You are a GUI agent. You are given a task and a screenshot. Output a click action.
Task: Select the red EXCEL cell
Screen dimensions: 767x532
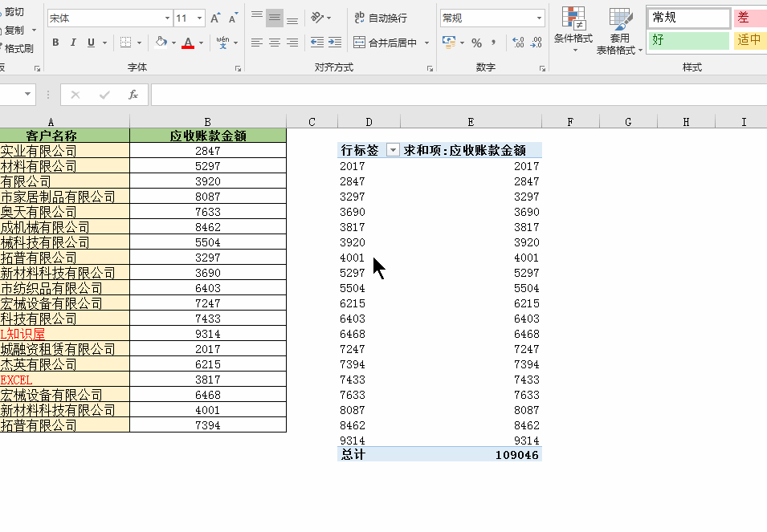64,380
